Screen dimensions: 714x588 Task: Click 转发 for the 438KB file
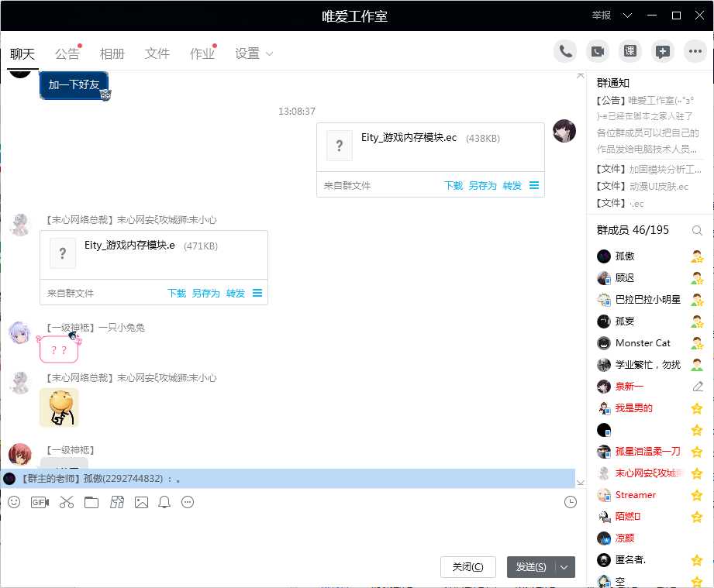512,185
